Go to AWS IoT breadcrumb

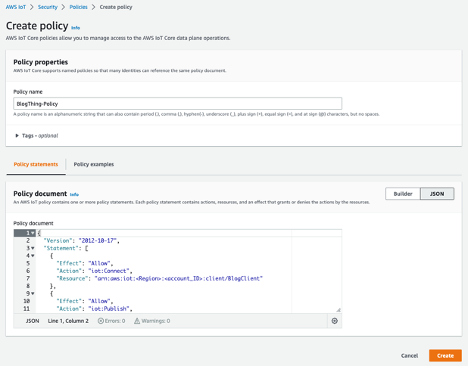click(x=16, y=7)
